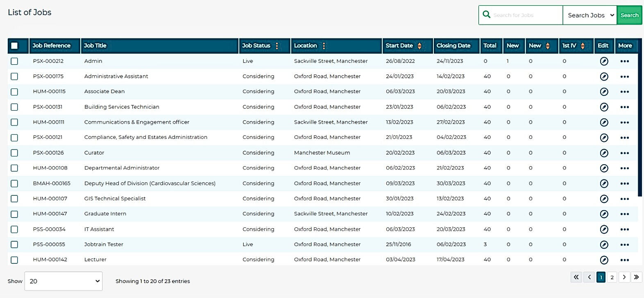The width and height of the screenshot is (644, 306).
Task: Open edit icon for Associate Dean
Action: click(604, 92)
